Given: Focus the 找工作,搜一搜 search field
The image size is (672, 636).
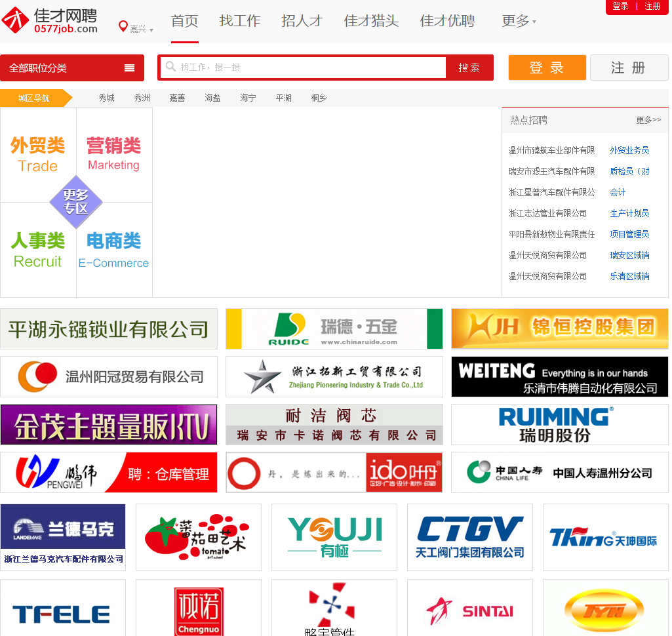Looking at the screenshot, I should 304,68.
